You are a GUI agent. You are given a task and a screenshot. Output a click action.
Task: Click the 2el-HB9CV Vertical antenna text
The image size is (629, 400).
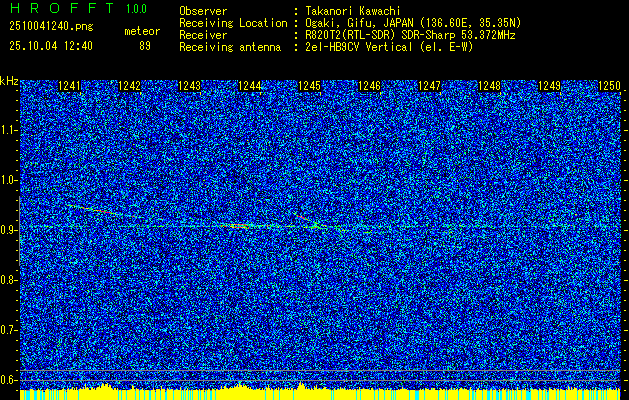click(x=389, y=47)
